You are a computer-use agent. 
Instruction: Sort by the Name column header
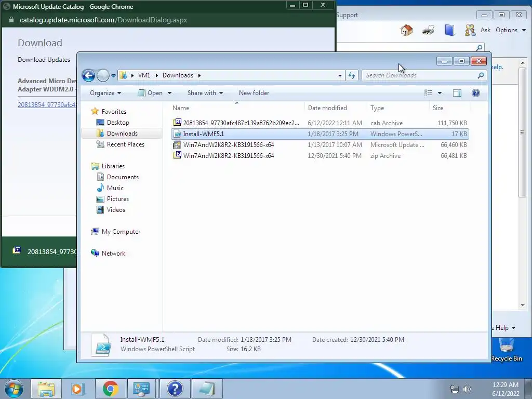tap(237, 108)
